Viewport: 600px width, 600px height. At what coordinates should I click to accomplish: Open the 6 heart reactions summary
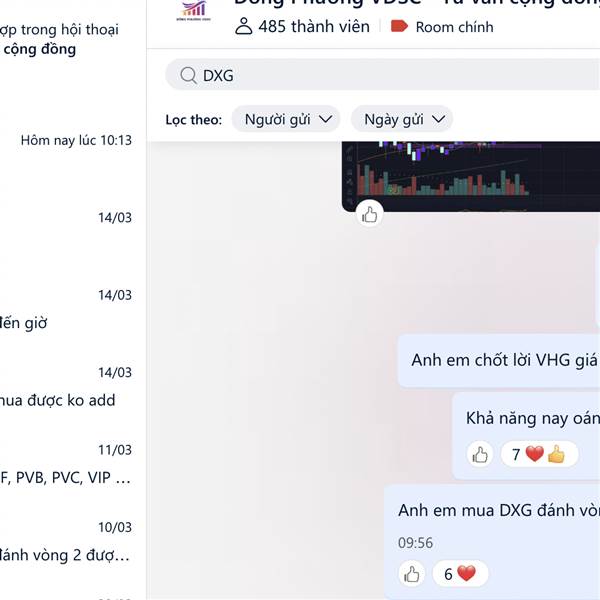click(460, 574)
